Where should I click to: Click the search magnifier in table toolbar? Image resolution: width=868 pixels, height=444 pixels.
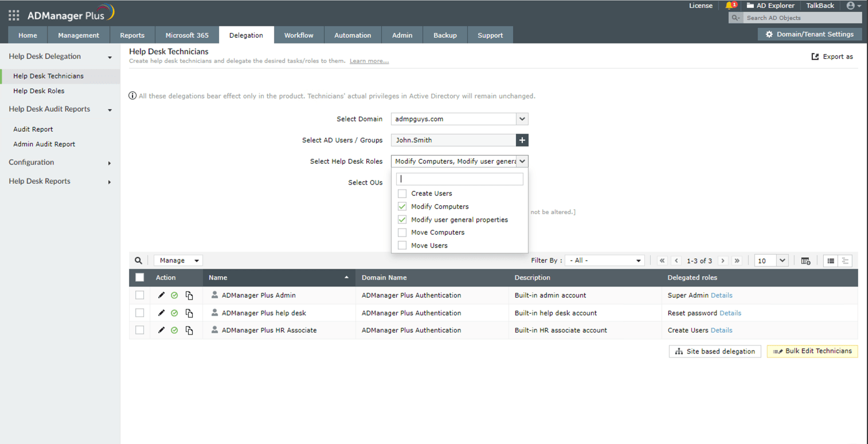tap(138, 261)
